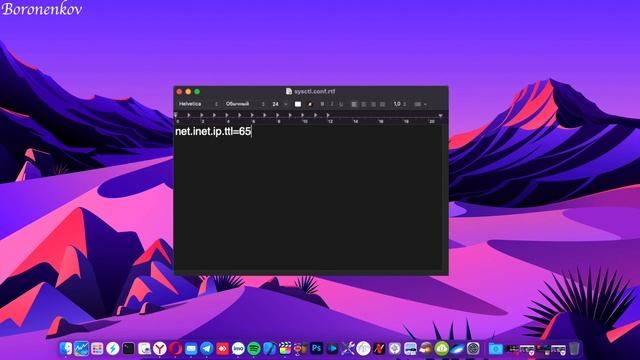
Task: Toggle underline formatting in TextEdit toolbar
Action: [x=341, y=104]
